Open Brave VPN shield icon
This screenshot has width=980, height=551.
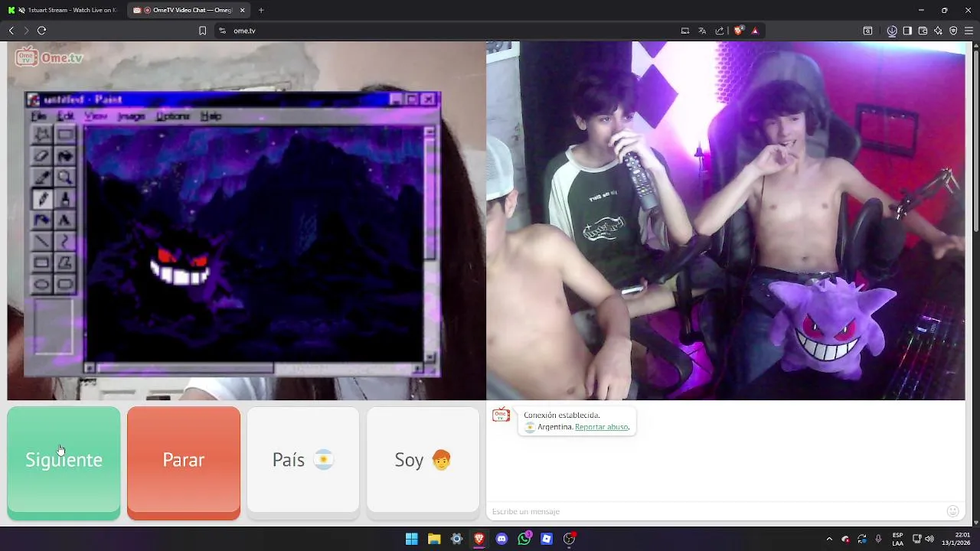(953, 31)
